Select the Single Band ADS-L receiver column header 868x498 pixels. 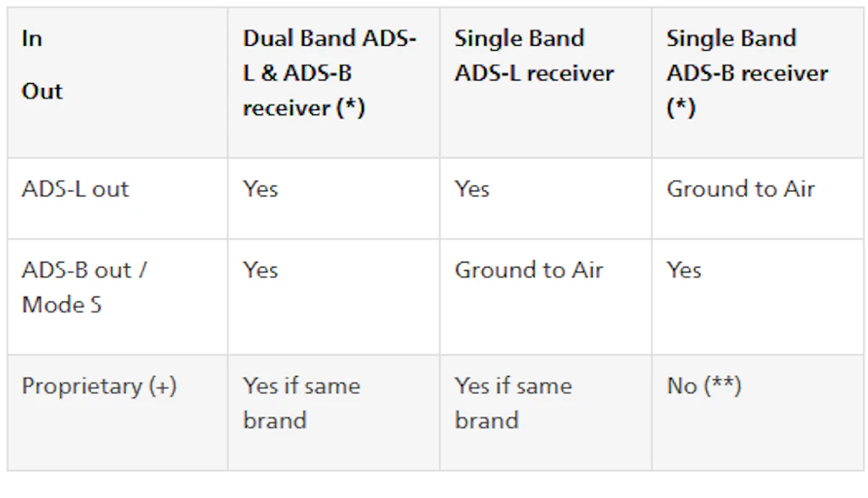[534, 56]
